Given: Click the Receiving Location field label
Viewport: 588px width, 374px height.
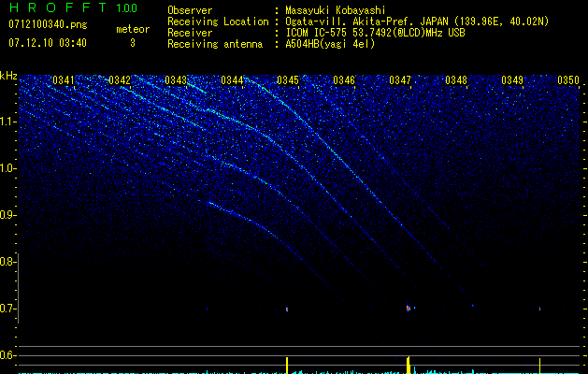Looking at the screenshot, I should point(218,22).
